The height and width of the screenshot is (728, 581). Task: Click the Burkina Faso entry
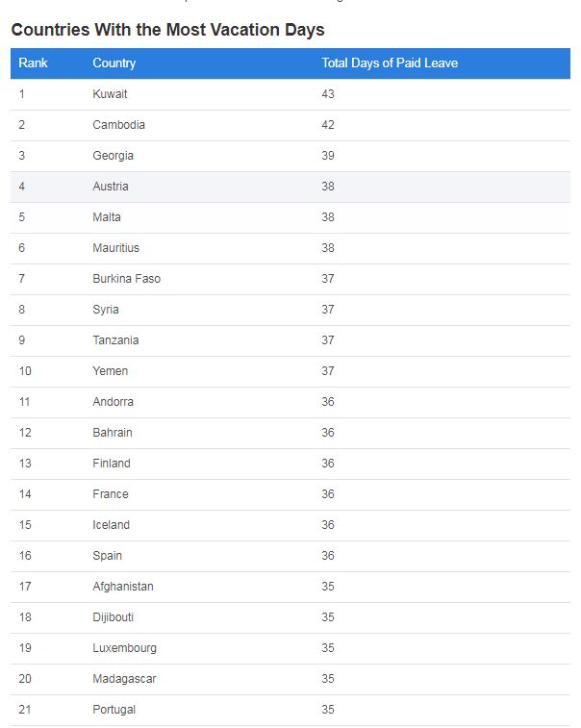tap(126, 279)
